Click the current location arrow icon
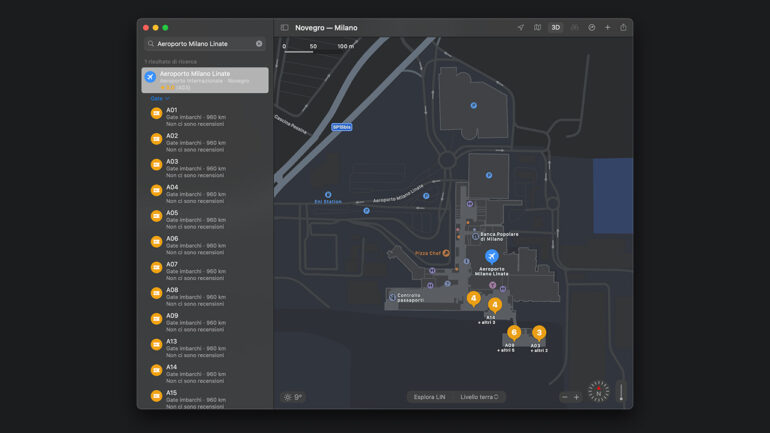770x433 pixels. coord(520,28)
